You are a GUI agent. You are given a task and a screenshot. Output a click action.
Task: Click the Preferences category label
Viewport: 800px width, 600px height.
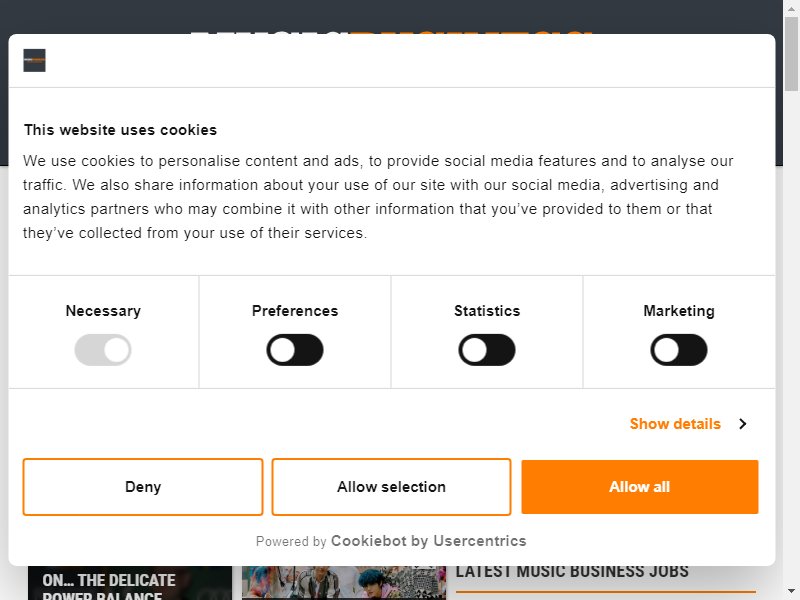[295, 311]
